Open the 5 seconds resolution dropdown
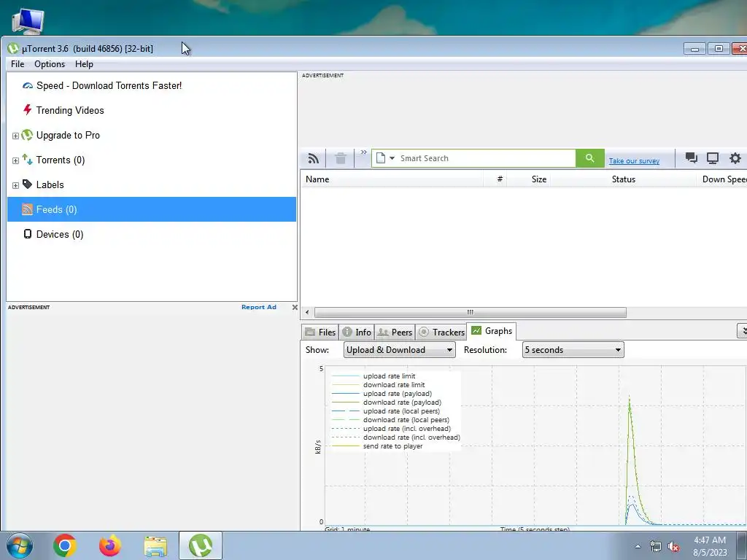This screenshot has height=560, width=747. (x=573, y=350)
